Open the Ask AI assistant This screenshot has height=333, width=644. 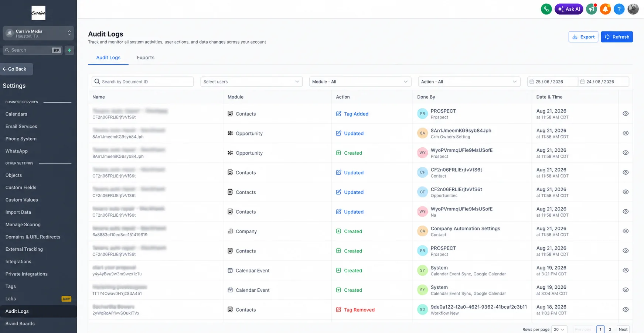pyautogui.click(x=569, y=9)
